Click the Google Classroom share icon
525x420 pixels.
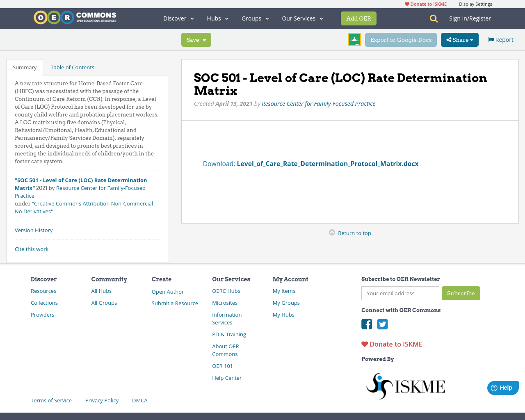[354, 39]
